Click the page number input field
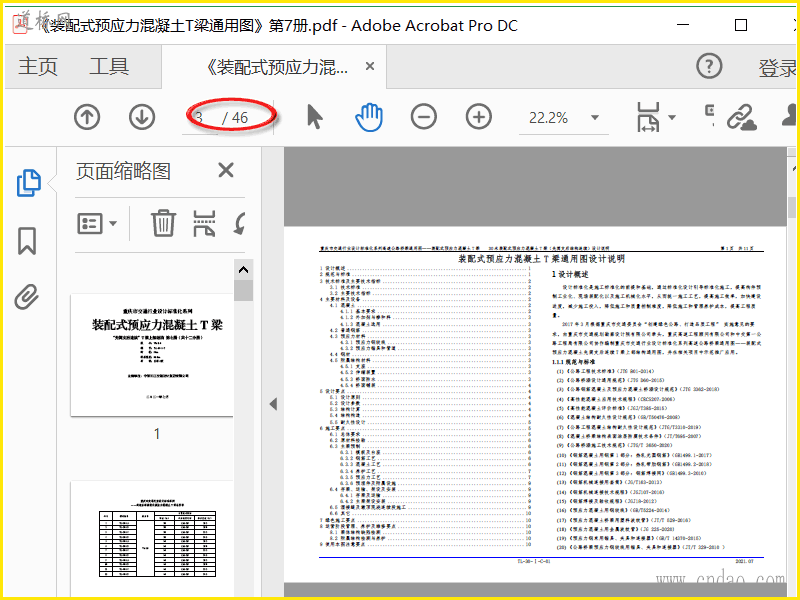 [x=200, y=118]
